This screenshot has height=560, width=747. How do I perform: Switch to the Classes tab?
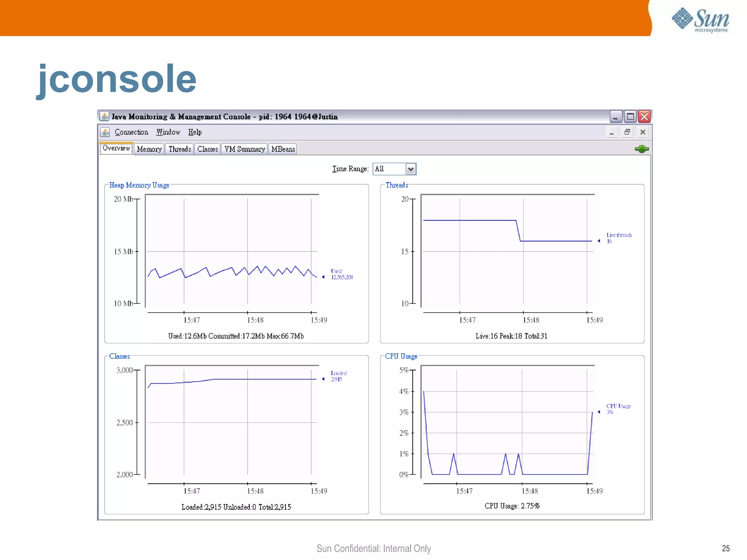pos(208,149)
